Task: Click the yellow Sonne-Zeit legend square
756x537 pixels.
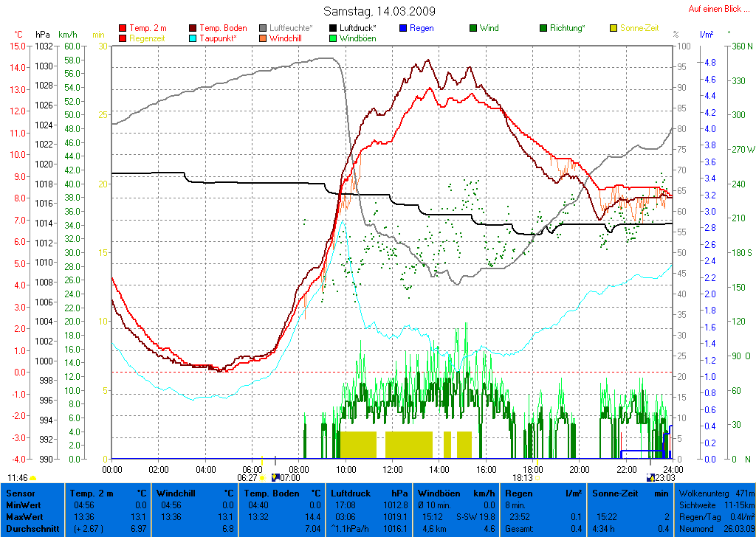Action: 614,28
